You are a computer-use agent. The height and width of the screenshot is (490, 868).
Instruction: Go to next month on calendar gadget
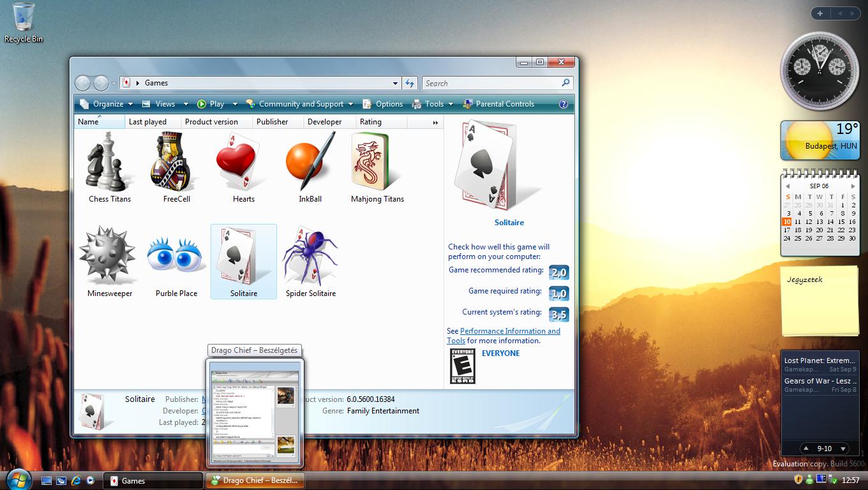853,186
